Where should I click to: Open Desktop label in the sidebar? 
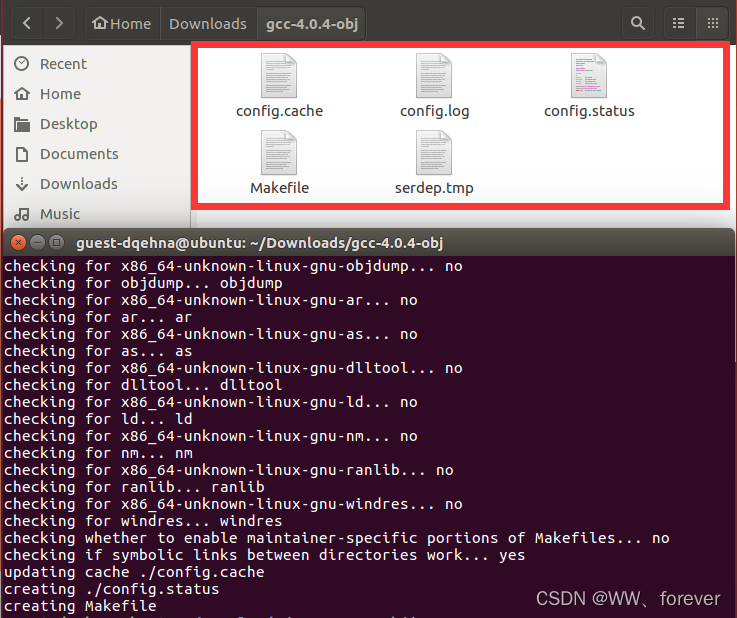coord(69,124)
